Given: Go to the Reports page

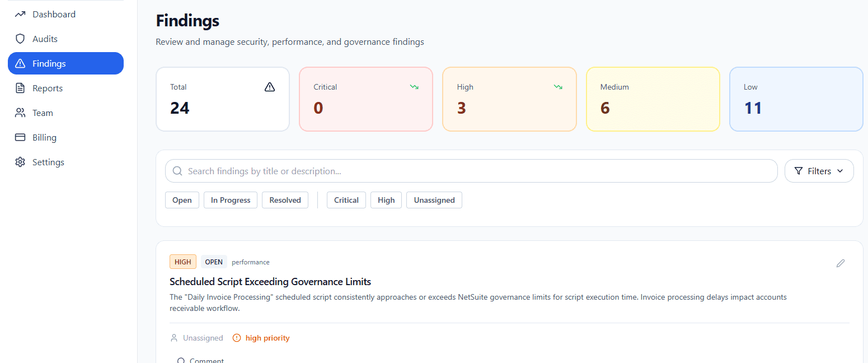Looking at the screenshot, I should [48, 88].
